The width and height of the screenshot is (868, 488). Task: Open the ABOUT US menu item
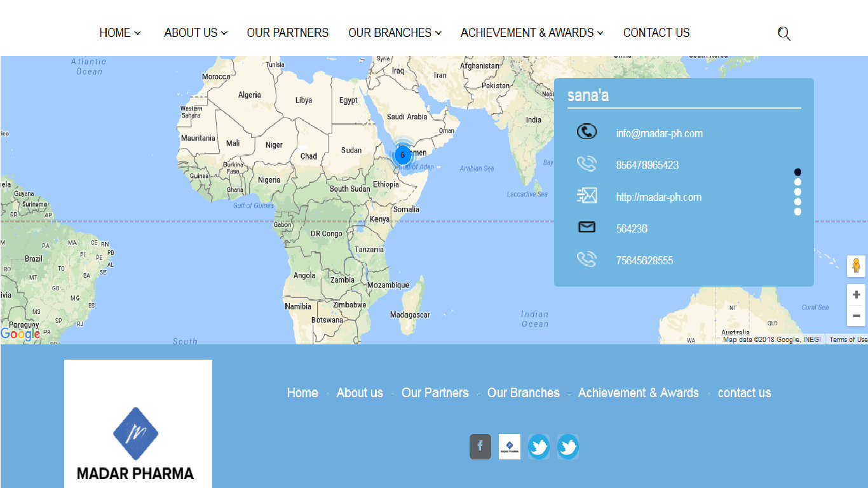(x=191, y=32)
